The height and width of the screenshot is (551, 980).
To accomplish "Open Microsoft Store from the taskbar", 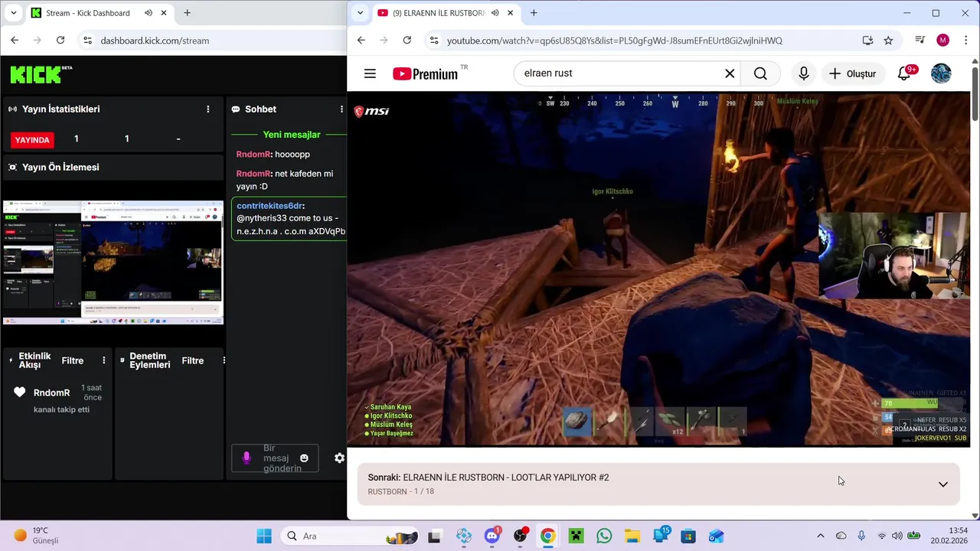I will click(688, 536).
